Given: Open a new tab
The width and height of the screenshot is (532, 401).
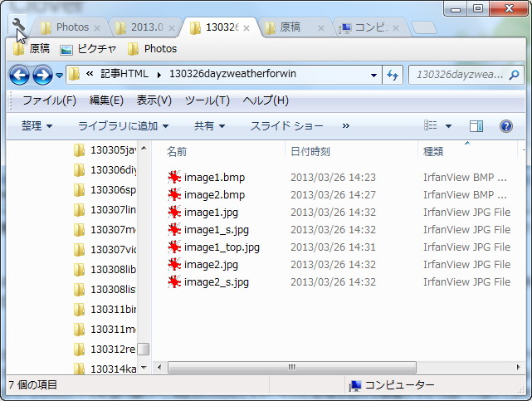Looking at the screenshot, I should pos(424,27).
